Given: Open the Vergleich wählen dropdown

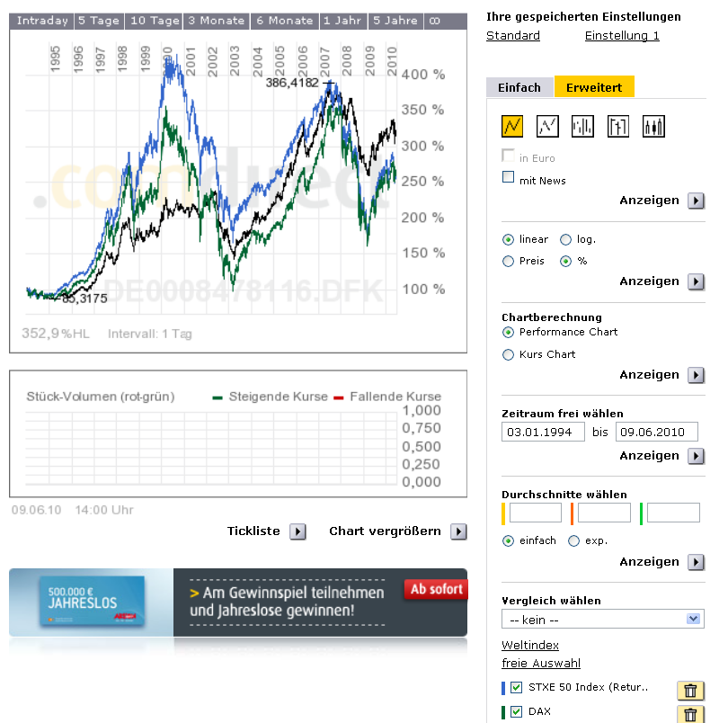Looking at the screenshot, I should 602,619.
